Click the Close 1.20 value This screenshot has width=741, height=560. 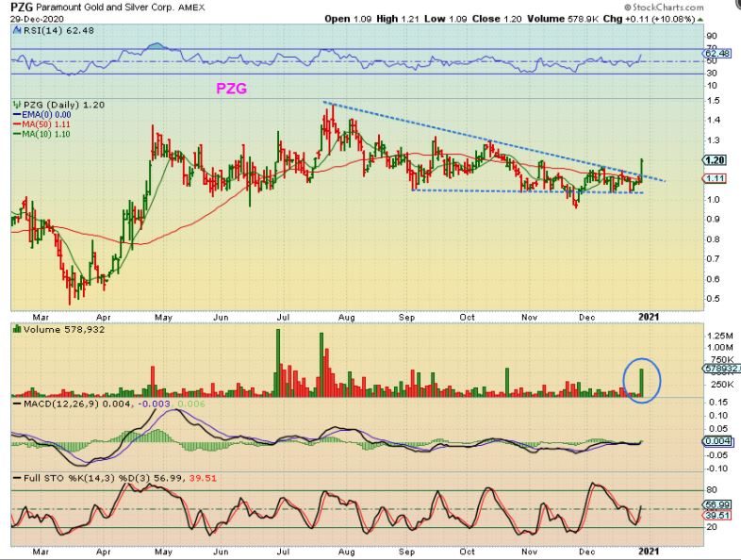coord(497,20)
